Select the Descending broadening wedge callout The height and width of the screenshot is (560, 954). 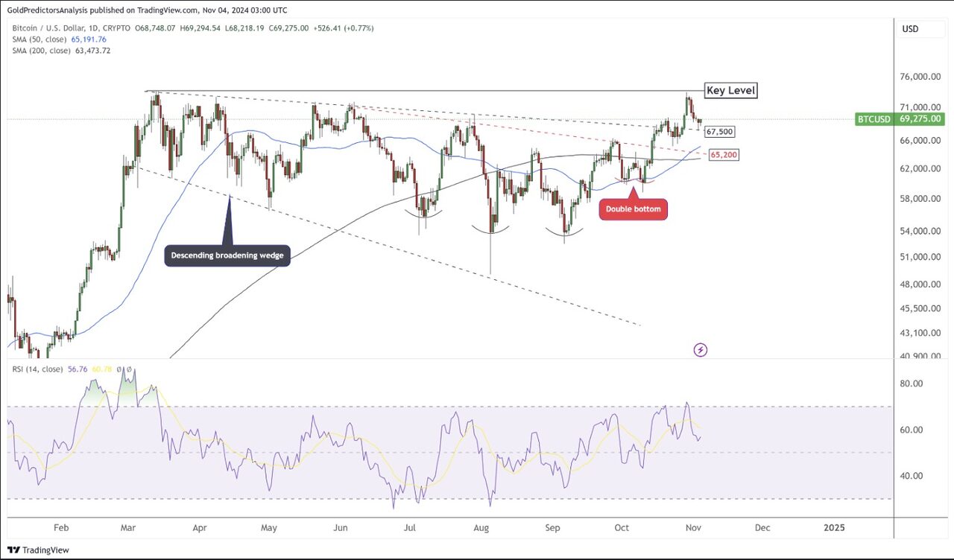click(x=227, y=255)
